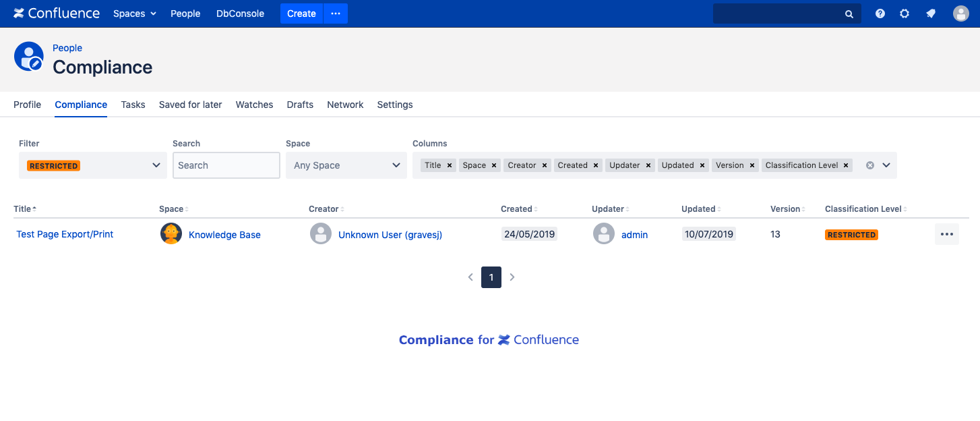Open the row actions ellipsis button

point(946,234)
